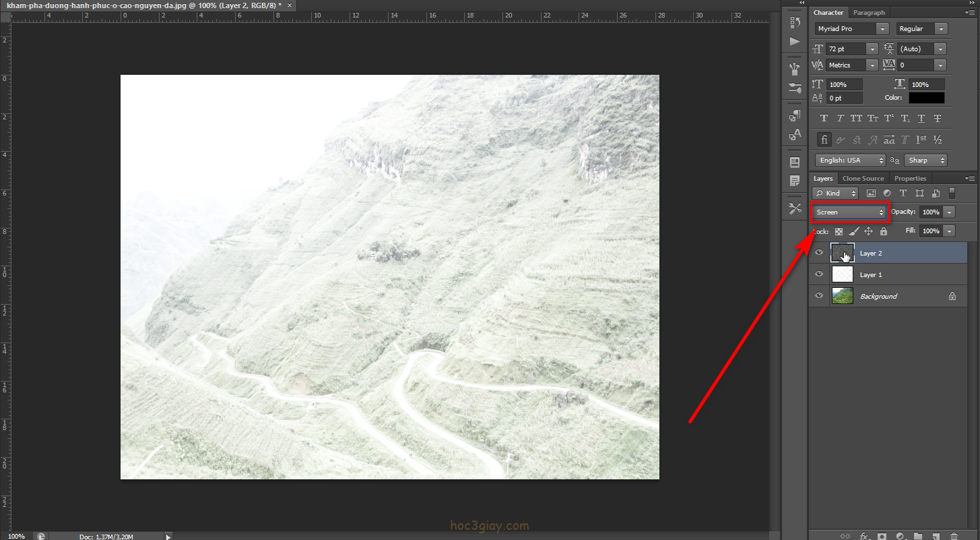Image resolution: width=980 pixels, height=540 pixels.
Task: Click the delete layer trash icon
Action: [954, 536]
